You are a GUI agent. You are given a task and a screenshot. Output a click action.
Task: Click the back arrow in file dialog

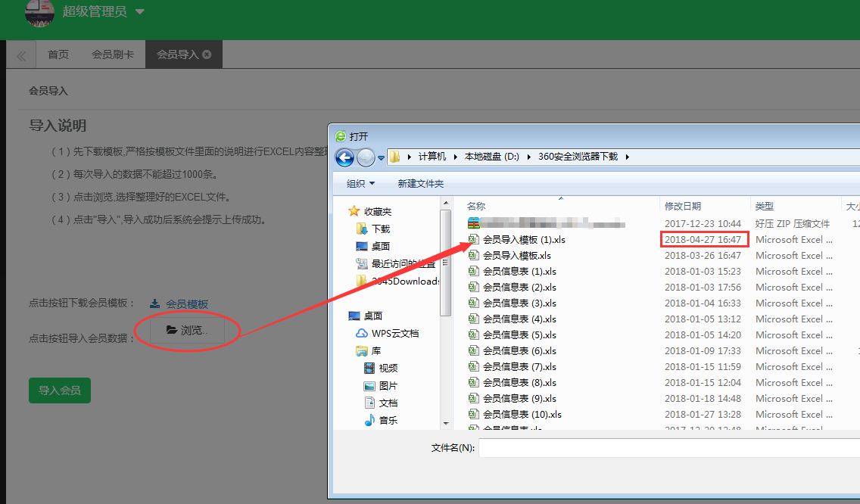point(345,157)
